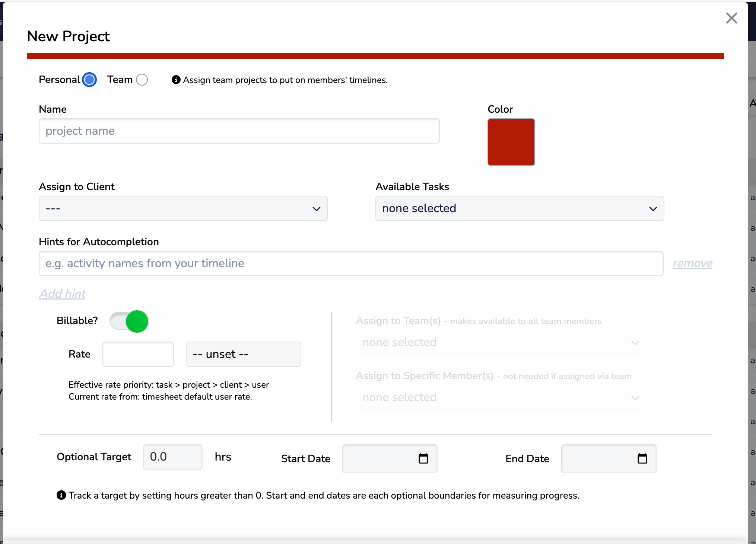Click info icon beside target tracking note
Viewport: 756px width, 544px height.
[x=61, y=495]
